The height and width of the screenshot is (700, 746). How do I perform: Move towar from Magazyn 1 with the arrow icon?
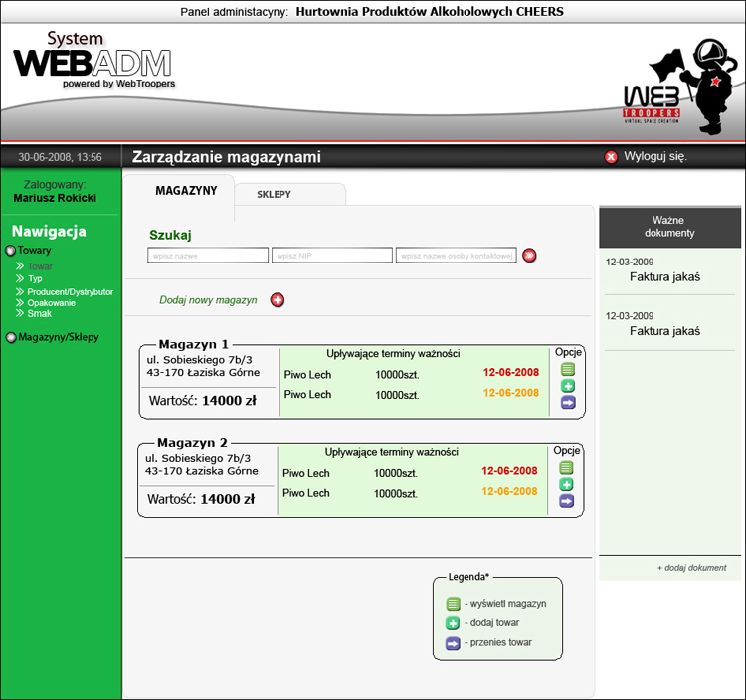click(568, 403)
